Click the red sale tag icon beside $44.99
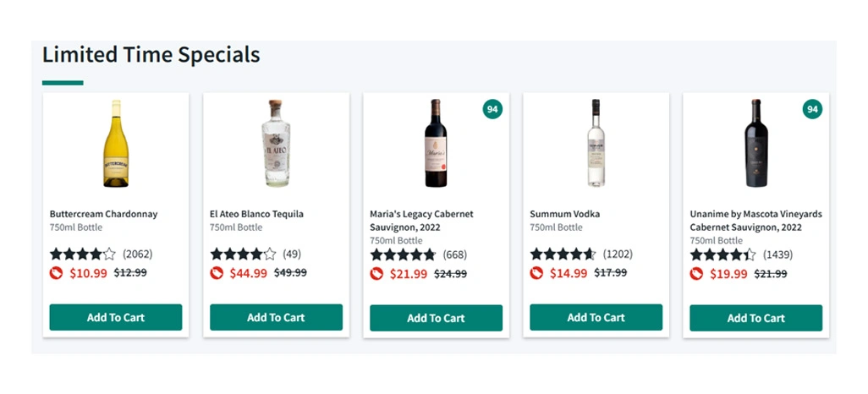This screenshot has width=868, height=394. 217,273
